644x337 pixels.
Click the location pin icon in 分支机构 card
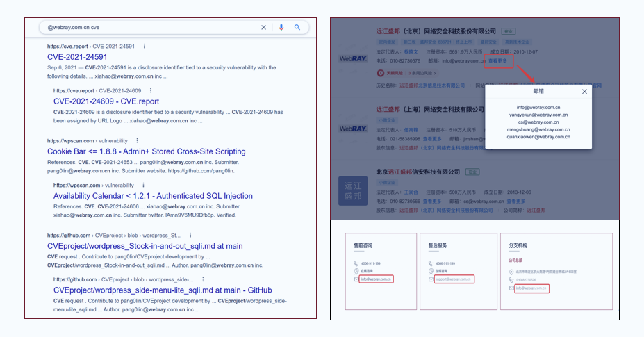511,272
